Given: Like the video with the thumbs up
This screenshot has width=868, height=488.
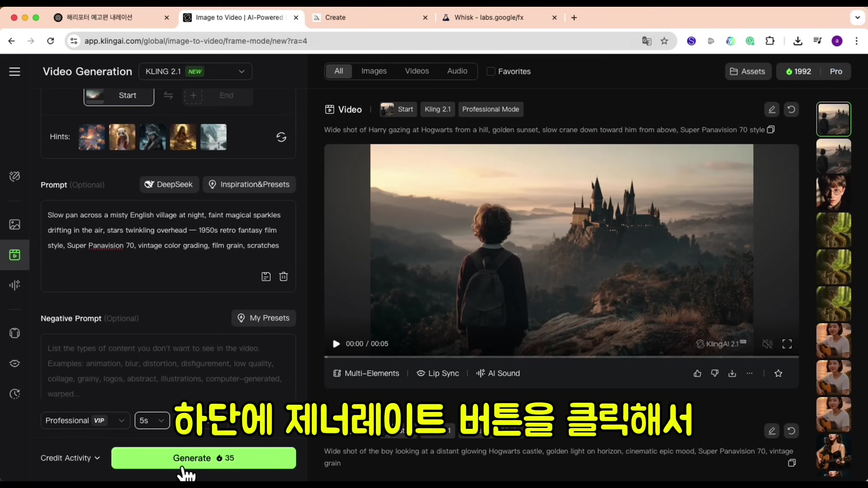Looking at the screenshot, I should coord(697,373).
